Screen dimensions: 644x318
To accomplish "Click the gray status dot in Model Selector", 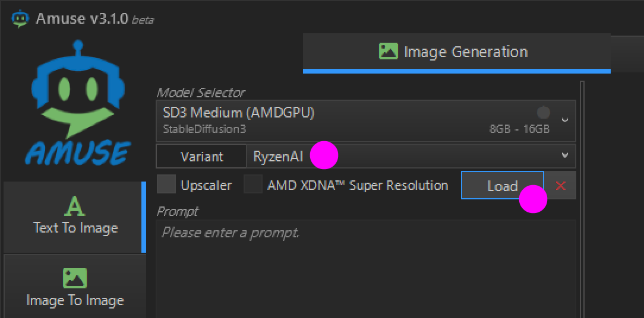I will coord(543,112).
